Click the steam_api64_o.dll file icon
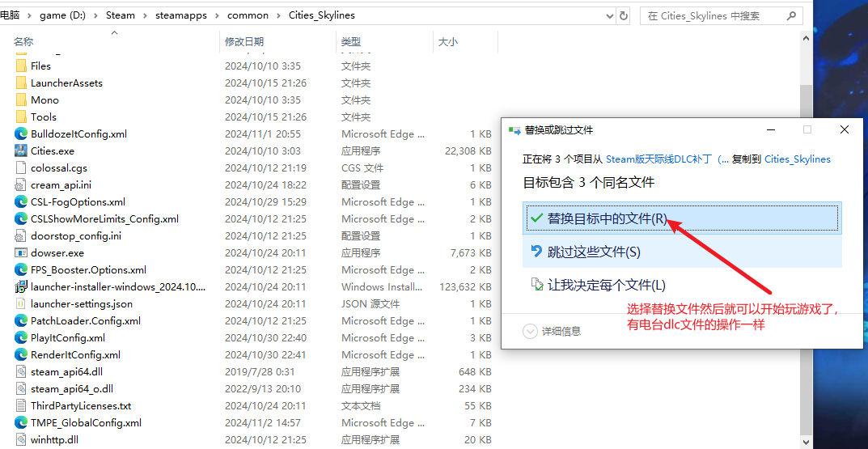Image resolution: width=868 pixels, height=449 pixels. 21,388
